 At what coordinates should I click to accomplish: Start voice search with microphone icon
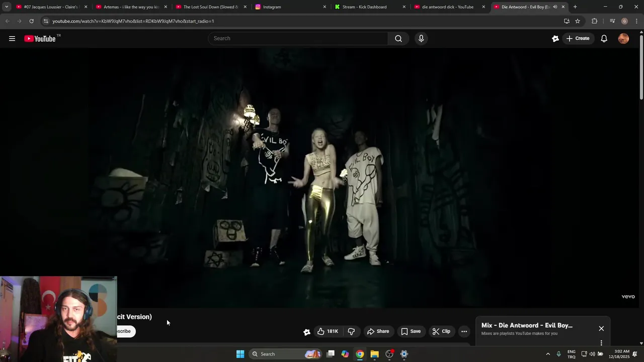[422, 38]
